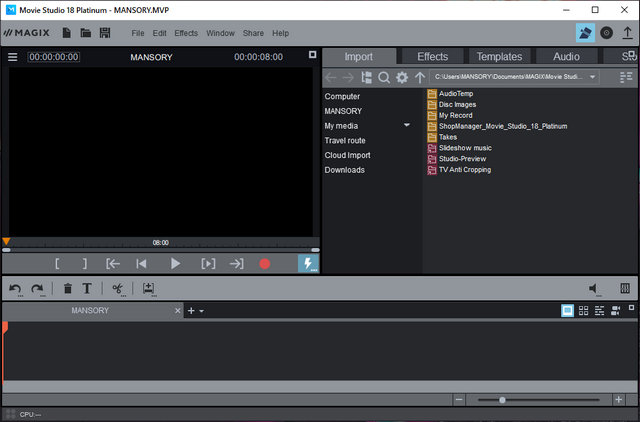
Task: Click the timeline zoom slider handle
Action: pos(502,400)
